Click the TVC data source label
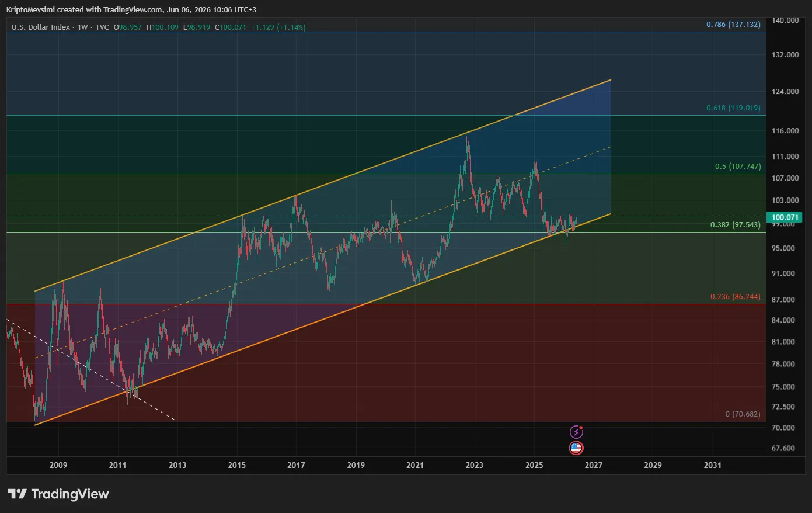 point(102,27)
